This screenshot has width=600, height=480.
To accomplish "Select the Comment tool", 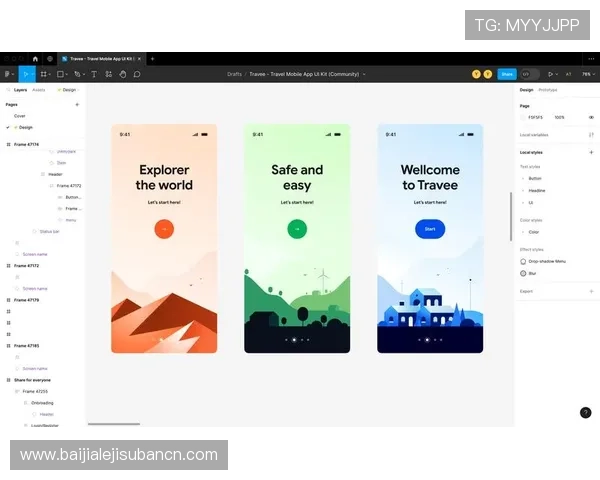I will click(137, 74).
